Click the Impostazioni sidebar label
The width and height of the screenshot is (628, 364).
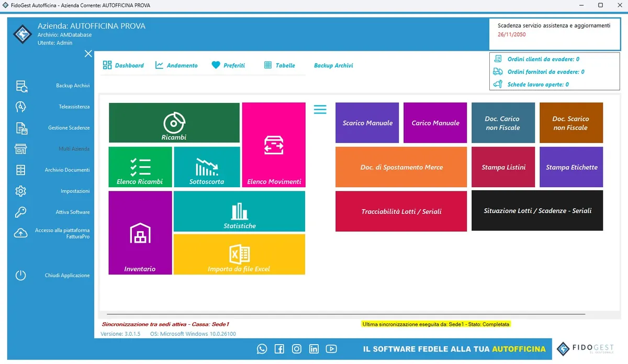pyautogui.click(x=75, y=191)
